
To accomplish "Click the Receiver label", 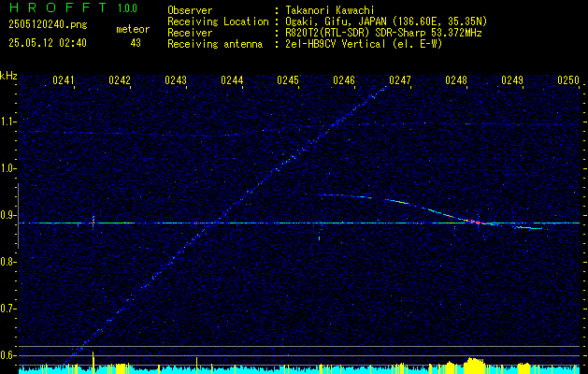I will point(190,33).
